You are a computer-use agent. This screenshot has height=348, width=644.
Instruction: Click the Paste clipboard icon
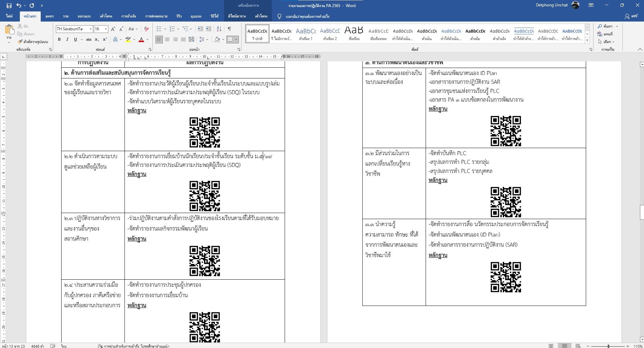9,30
